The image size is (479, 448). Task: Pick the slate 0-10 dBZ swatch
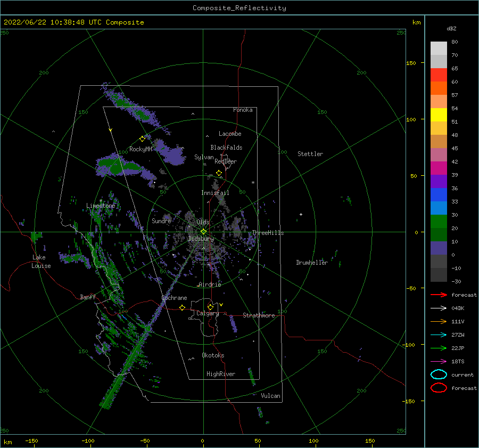click(439, 248)
